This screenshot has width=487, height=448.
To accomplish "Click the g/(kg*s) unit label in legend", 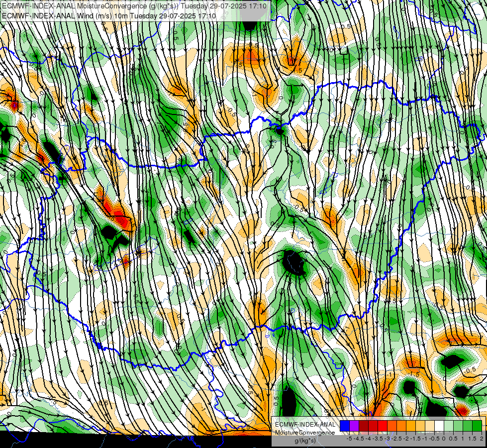I will click(305, 440).
